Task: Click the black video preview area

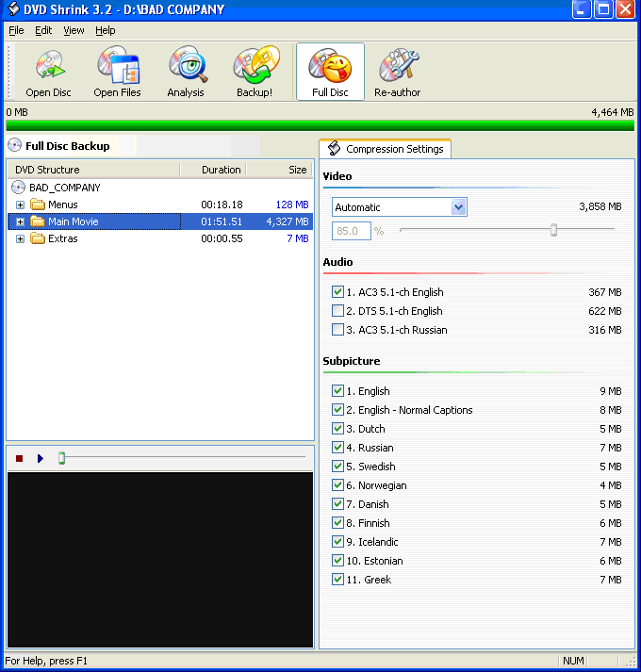Action: point(160,560)
